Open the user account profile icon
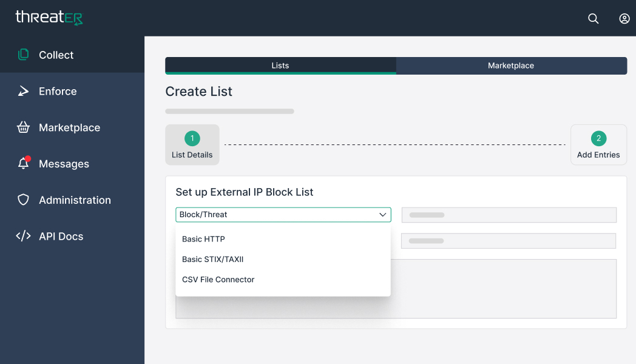This screenshot has width=636, height=364. pyautogui.click(x=624, y=19)
